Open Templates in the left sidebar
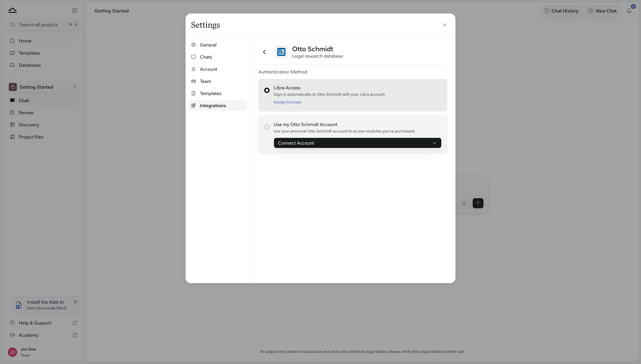 (x=44, y=53)
